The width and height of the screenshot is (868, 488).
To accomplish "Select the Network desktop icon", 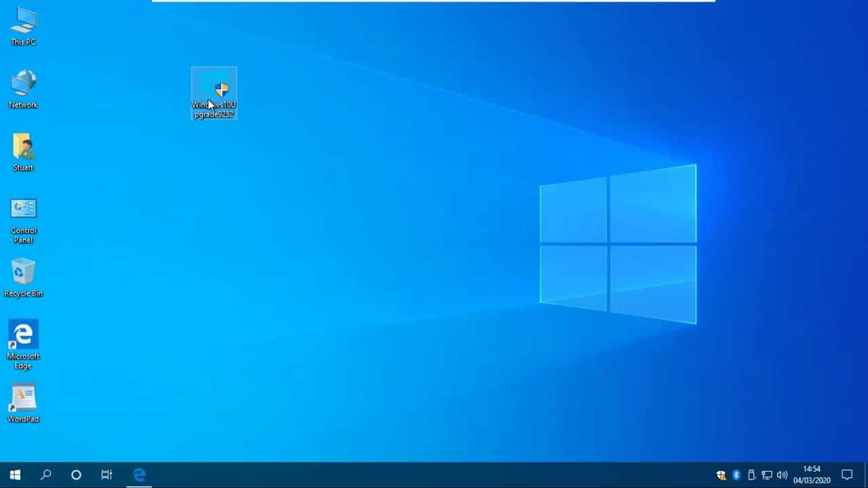I will [23, 89].
